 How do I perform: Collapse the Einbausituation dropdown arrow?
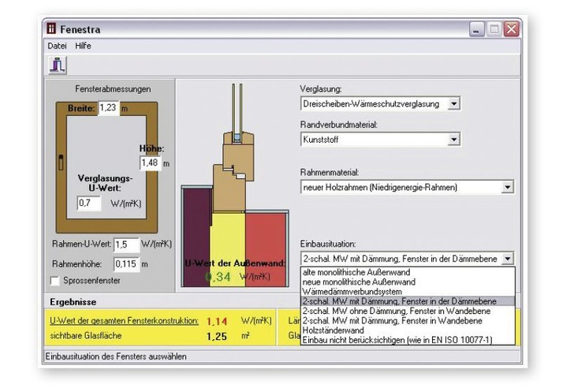coord(507,258)
